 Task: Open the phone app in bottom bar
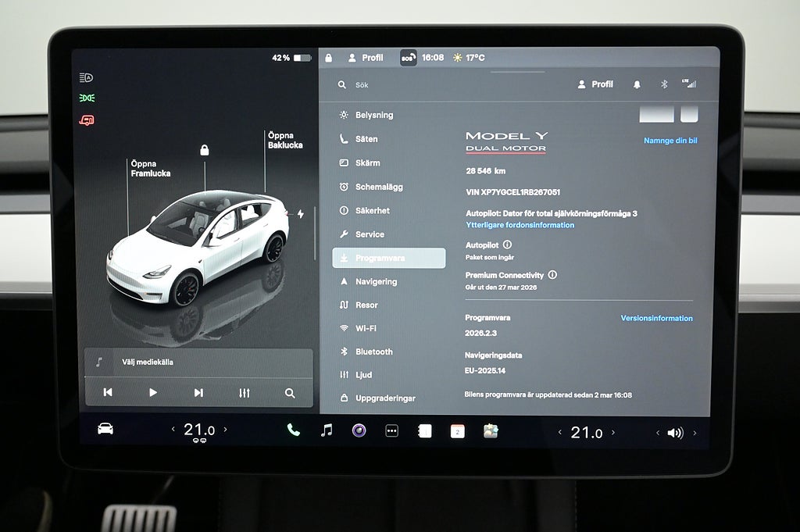[x=293, y=430]
